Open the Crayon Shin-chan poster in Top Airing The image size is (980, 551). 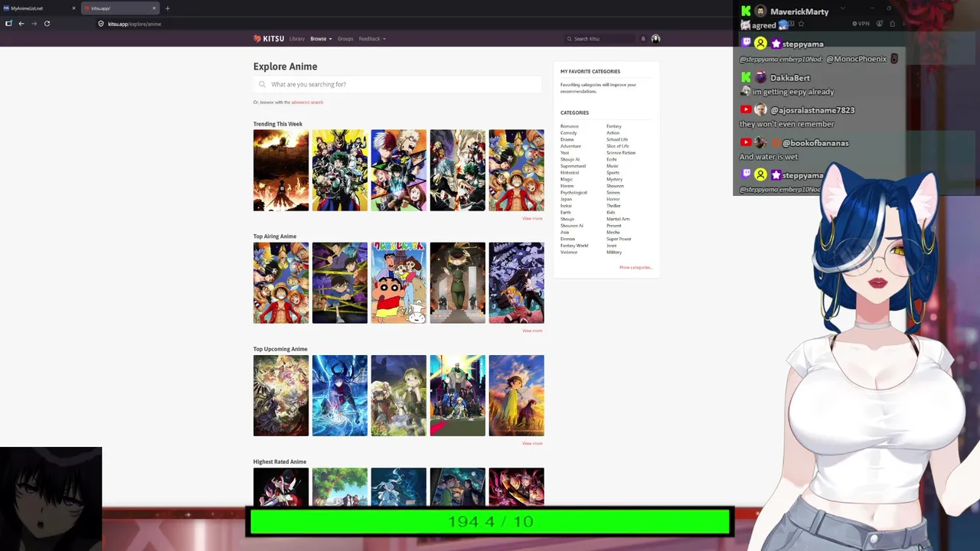coord(399,282)
